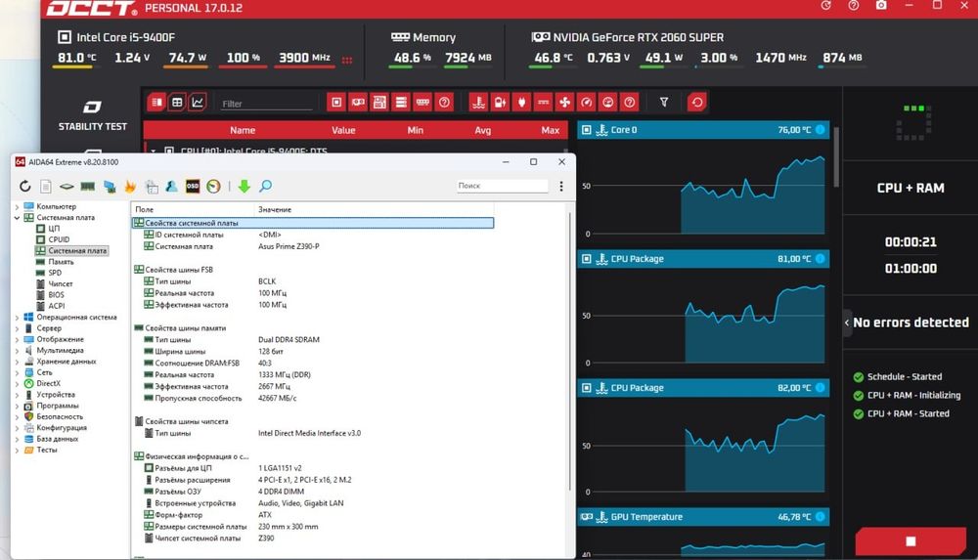Toggle temperature sensor type filter in OCCT
This screenshot has height=560, width=978.
point(478,103)
